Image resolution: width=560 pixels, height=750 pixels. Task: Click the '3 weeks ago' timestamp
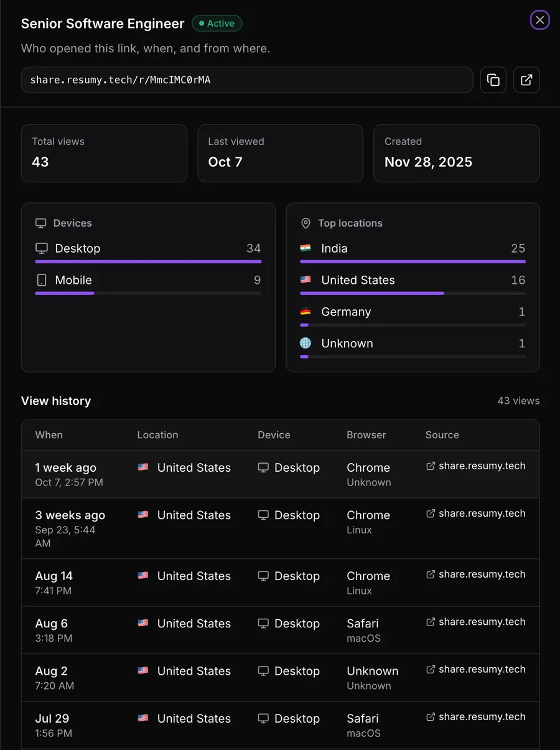[x=70, y=515]
